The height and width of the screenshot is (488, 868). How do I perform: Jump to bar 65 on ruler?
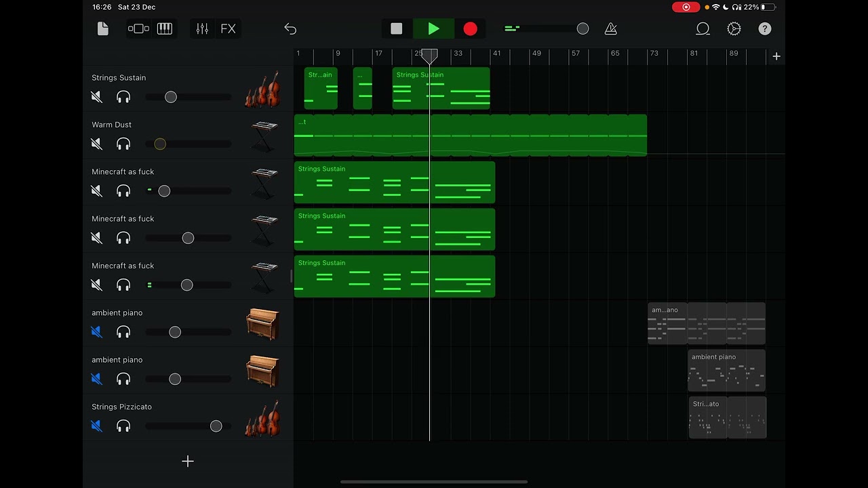pyautogui.click(x=615, y=54)
